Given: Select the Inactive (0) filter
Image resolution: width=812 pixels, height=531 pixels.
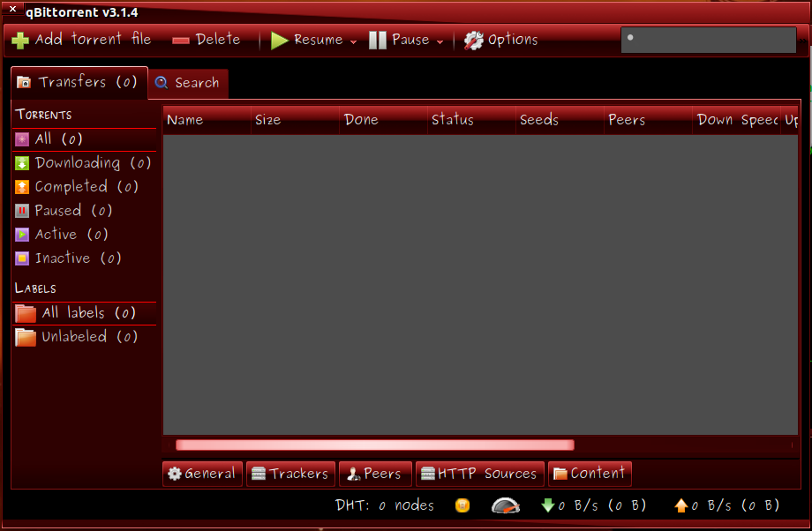Looking at the screenshot, I should click(84, 258).
